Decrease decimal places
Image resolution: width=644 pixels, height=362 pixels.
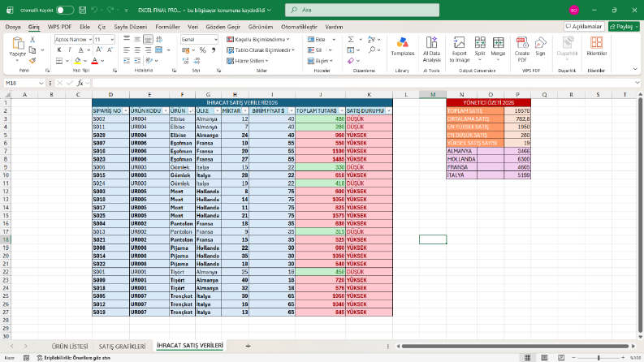tap(197, 61)
